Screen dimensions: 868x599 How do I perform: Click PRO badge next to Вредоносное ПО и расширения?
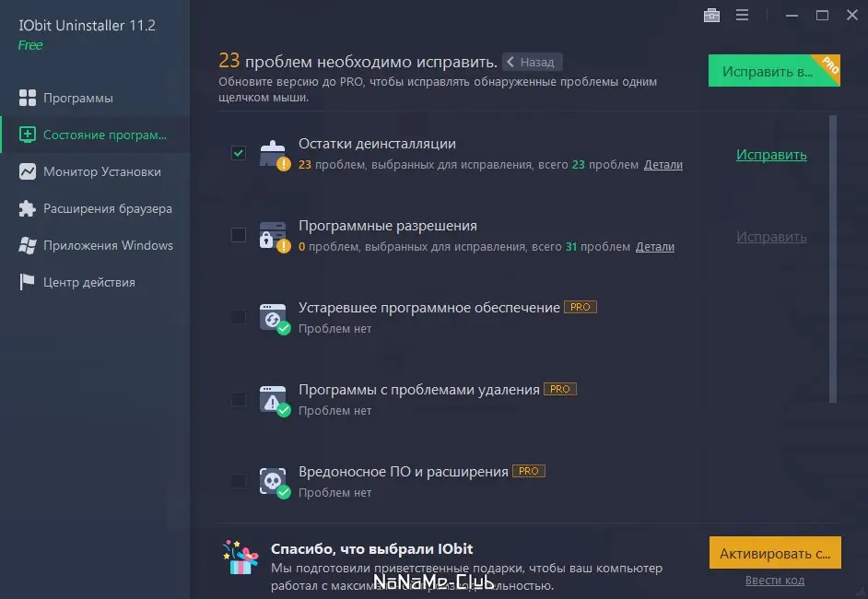tap(528, 471)
